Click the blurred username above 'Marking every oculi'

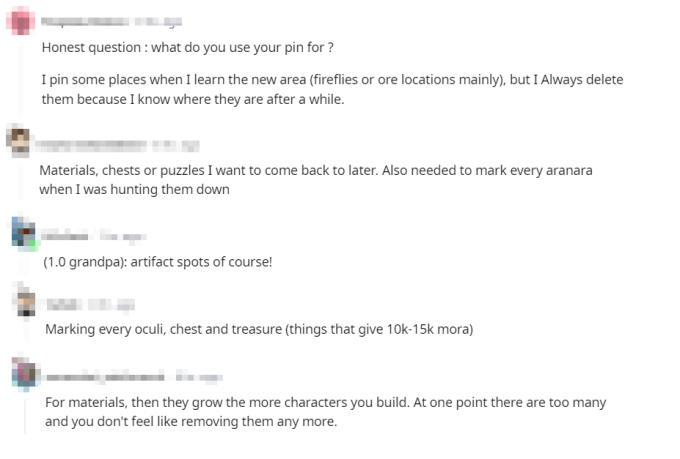(66, 302)
